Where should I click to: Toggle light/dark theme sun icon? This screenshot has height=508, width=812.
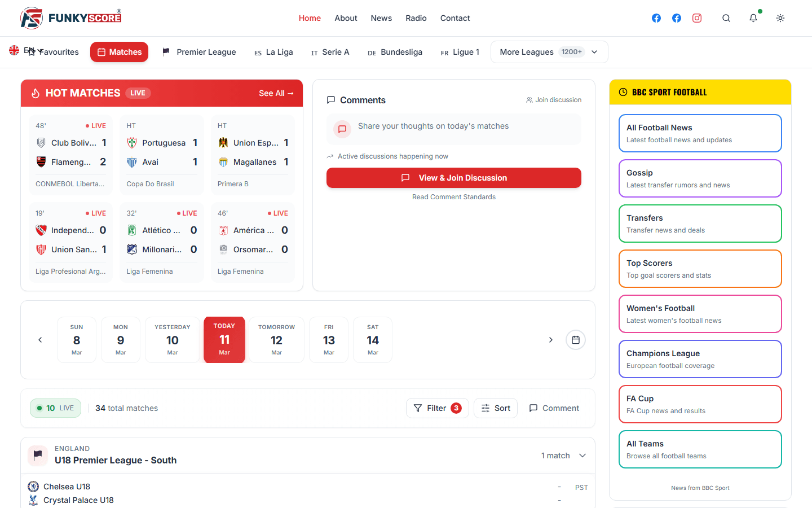pyautogui.click(x=780, y=18)
